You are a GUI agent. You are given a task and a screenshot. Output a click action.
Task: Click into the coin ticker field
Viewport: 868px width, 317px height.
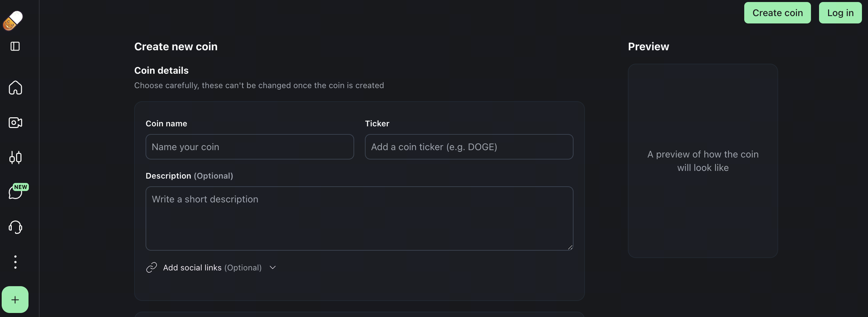[x=469, y=147]
